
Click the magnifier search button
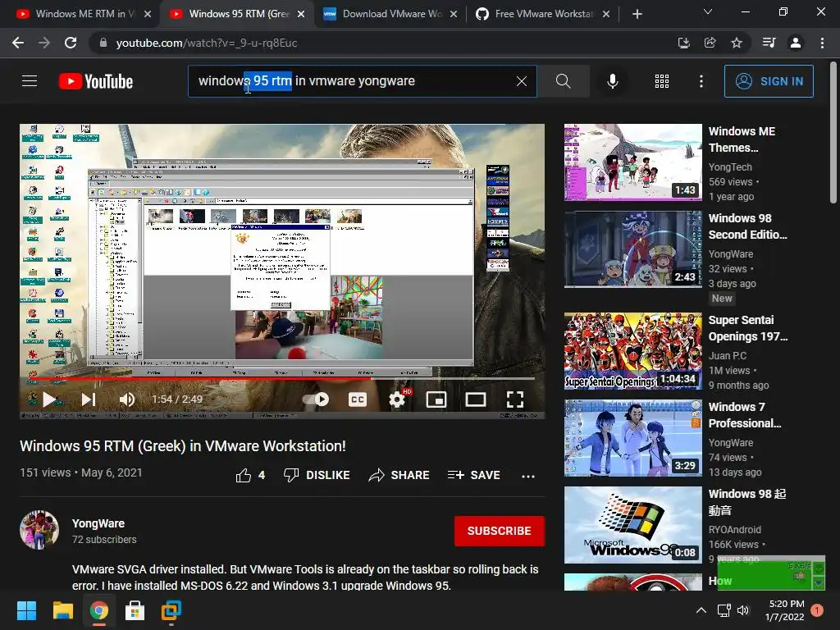point(563,81)
